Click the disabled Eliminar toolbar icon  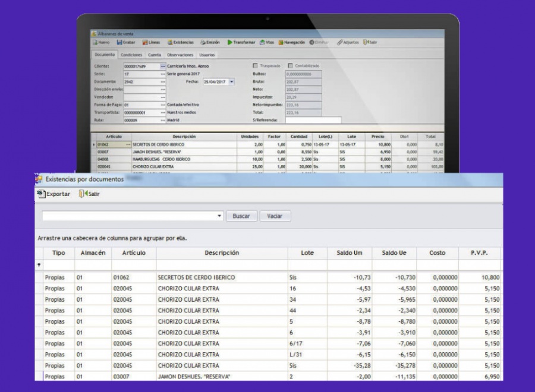[312, 42]
